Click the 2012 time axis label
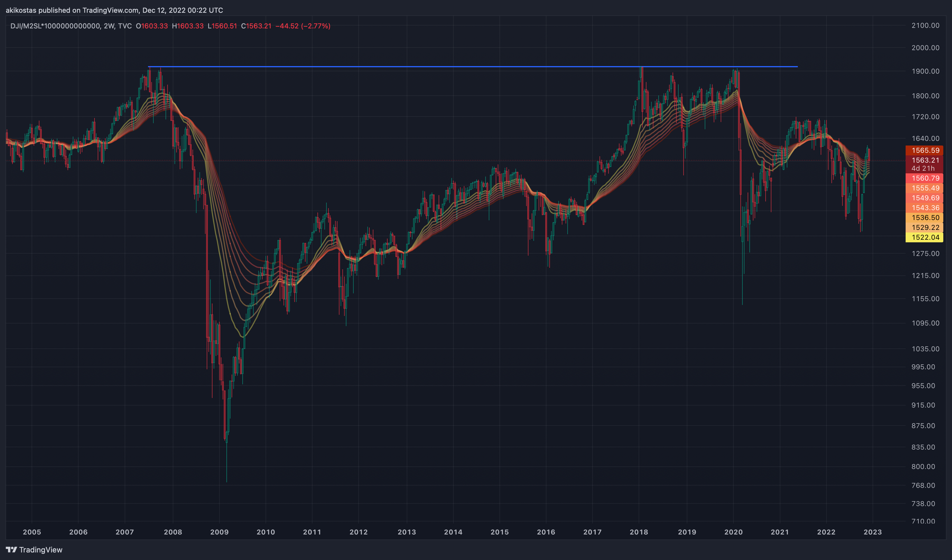Screen dimensions: 952x560 click(x=359, y=532)
